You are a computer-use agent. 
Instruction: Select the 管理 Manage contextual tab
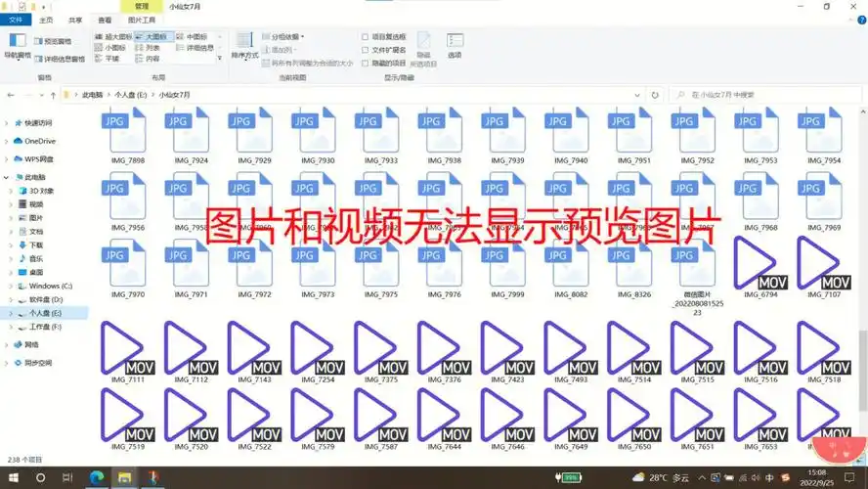(142, 6)
